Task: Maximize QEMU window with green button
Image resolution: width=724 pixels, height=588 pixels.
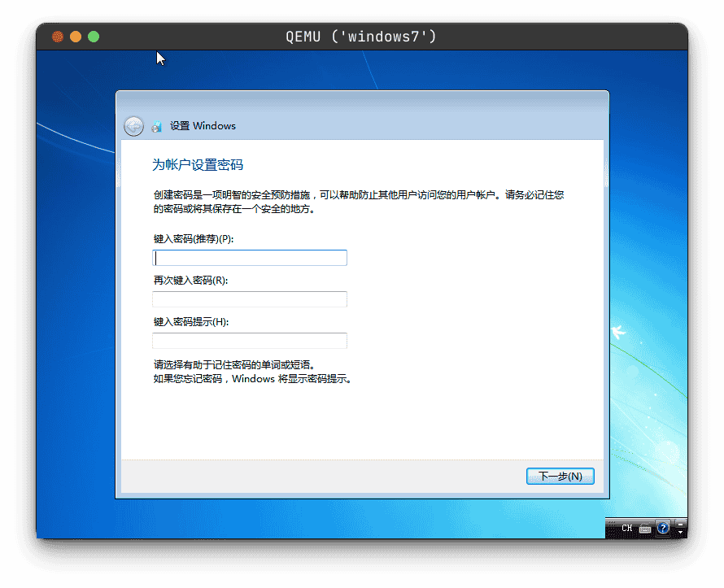Action: 94,37
